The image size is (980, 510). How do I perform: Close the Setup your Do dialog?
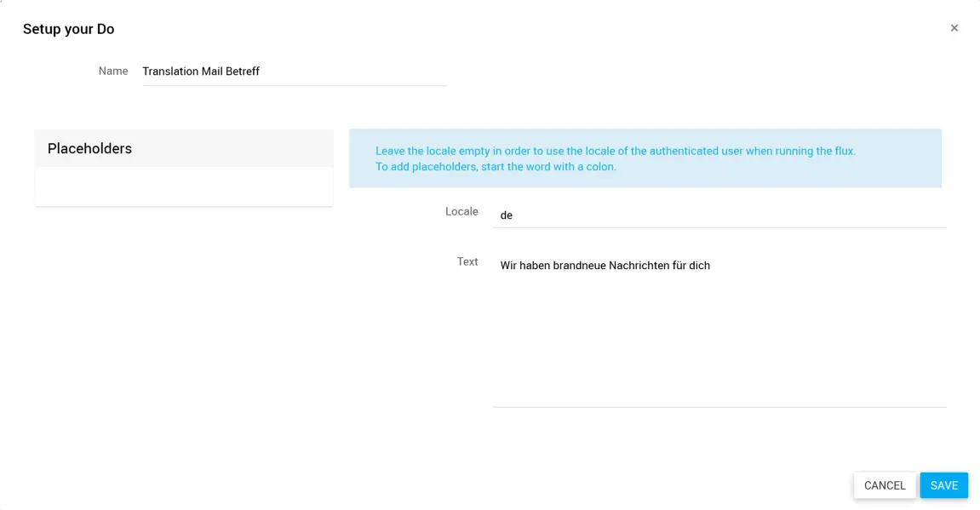click(x=954, y=28)
